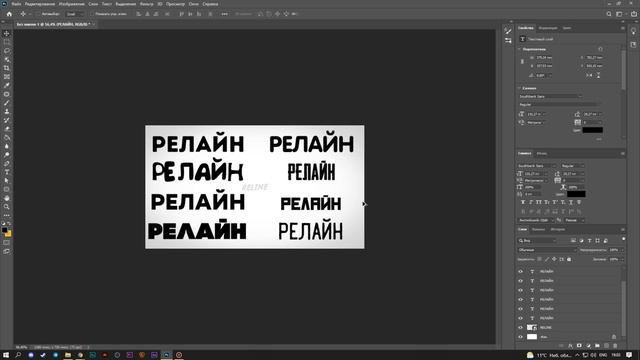Click the align more options ellipsis button
This screenshot has width=640, height=360.
(x=224, y=14)
